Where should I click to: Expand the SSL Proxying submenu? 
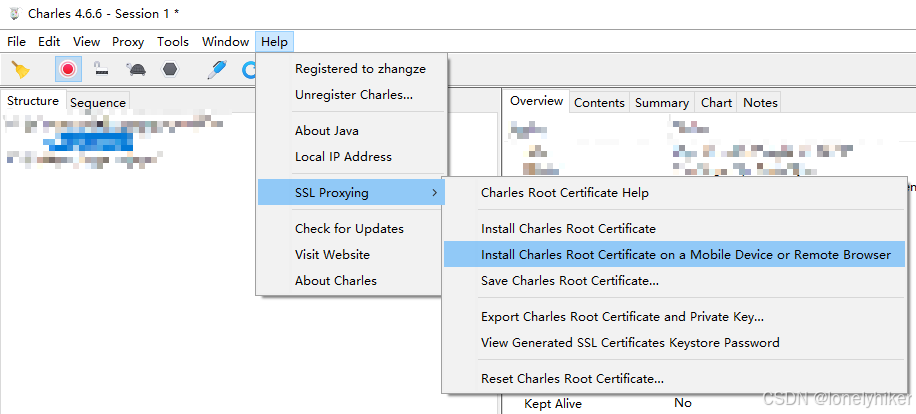[x=352, y=193]
